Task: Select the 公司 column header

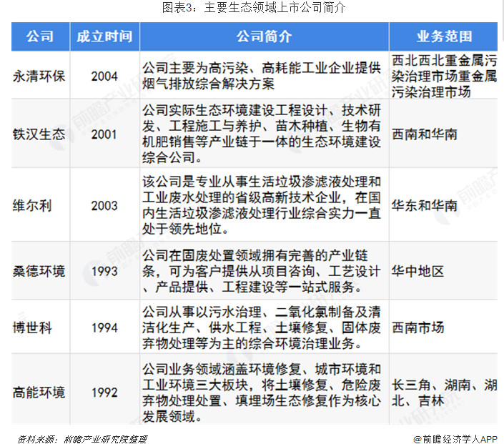Action: [x=39, y=36]
